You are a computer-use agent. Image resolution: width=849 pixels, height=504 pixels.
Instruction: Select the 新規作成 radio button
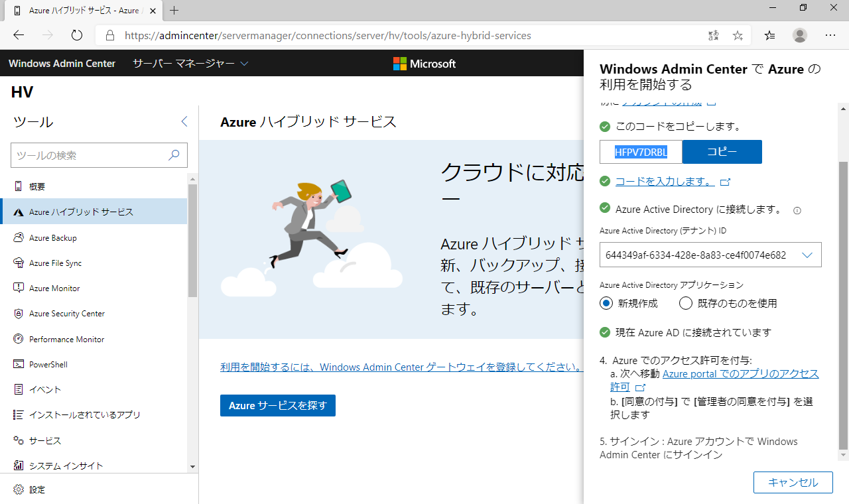[x=606, y=303]
